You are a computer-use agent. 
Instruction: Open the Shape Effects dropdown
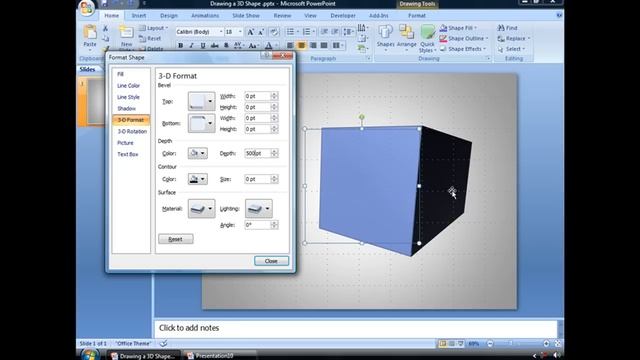tap(463, 49)
